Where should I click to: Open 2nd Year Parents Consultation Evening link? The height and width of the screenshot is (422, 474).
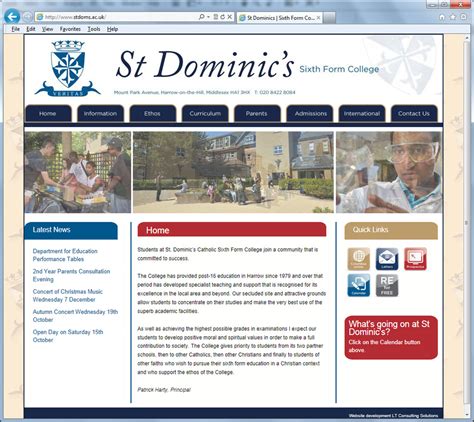coord(71,275)
